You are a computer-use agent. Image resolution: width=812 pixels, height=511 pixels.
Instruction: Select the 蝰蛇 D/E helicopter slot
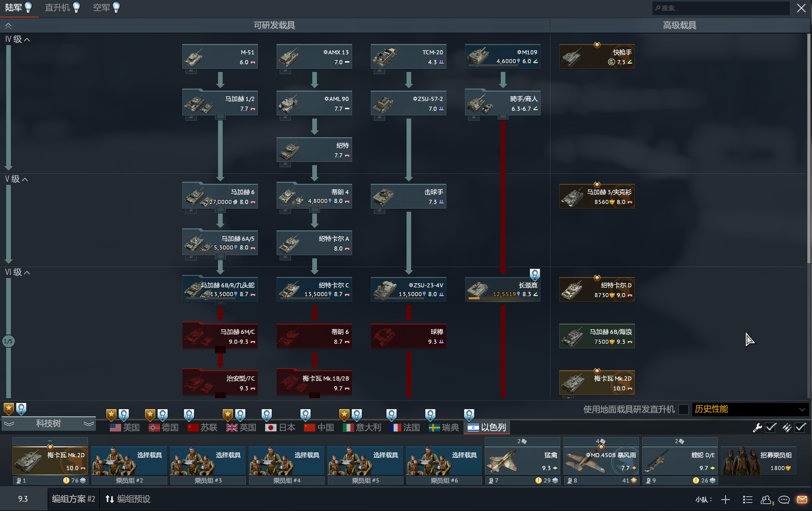pyautogui.click(x=680, y=461)
